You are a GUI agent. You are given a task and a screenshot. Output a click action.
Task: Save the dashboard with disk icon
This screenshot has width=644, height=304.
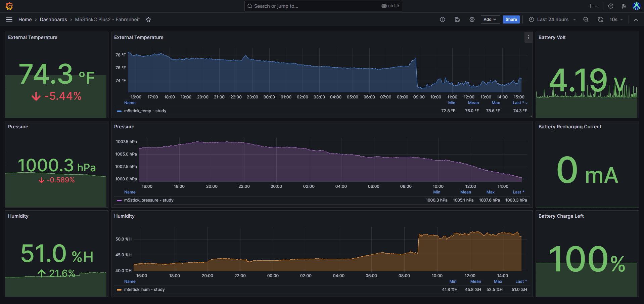point(457,19)
